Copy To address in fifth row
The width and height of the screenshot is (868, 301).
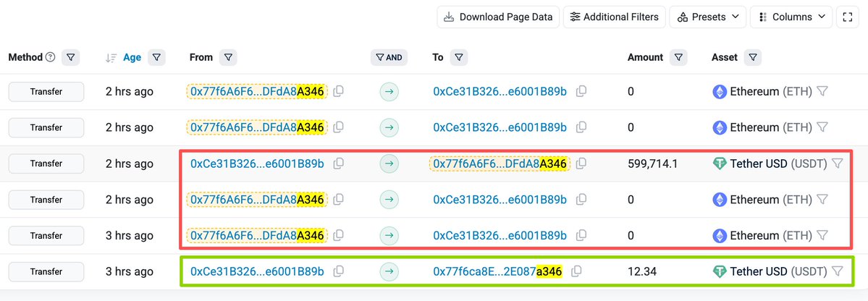pos(581,235)
